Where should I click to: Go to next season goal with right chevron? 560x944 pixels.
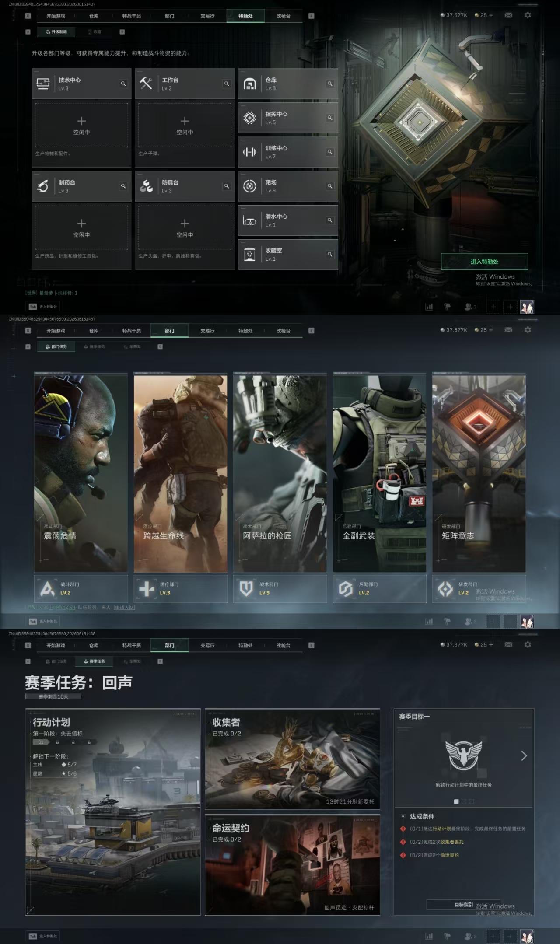point(524,756)
